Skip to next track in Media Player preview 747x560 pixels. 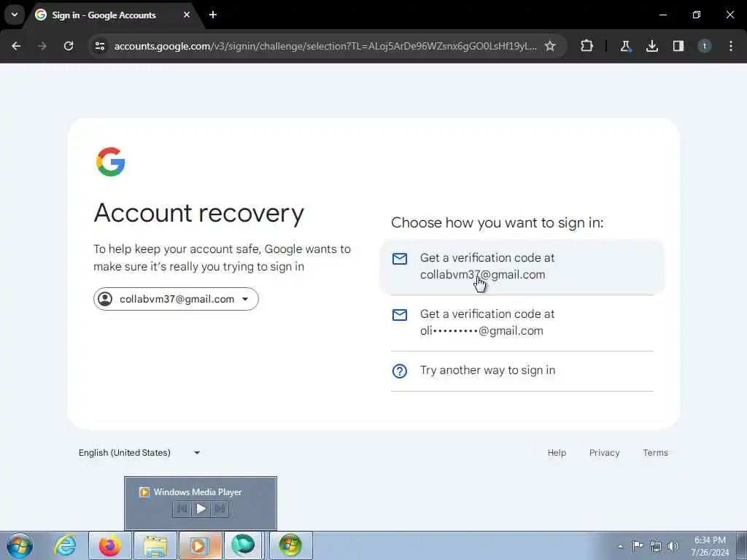pyautogui.click(x=220, y=508)
